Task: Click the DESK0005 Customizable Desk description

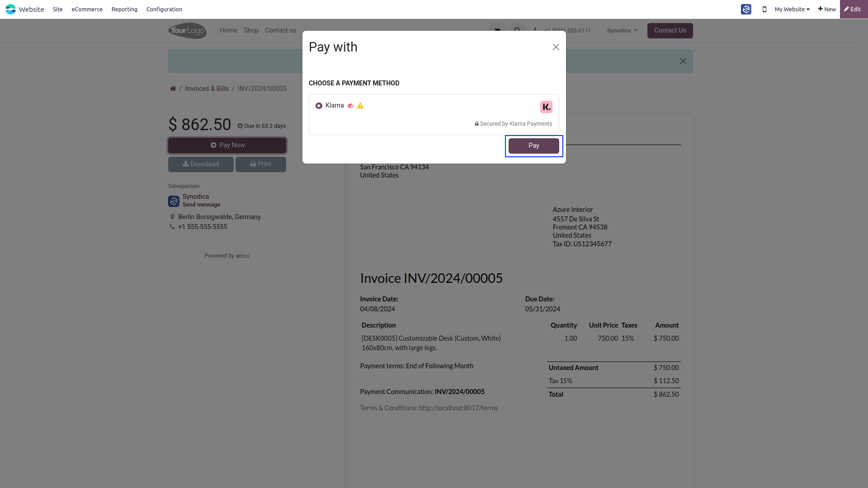Action: click(x=431, y=343)
